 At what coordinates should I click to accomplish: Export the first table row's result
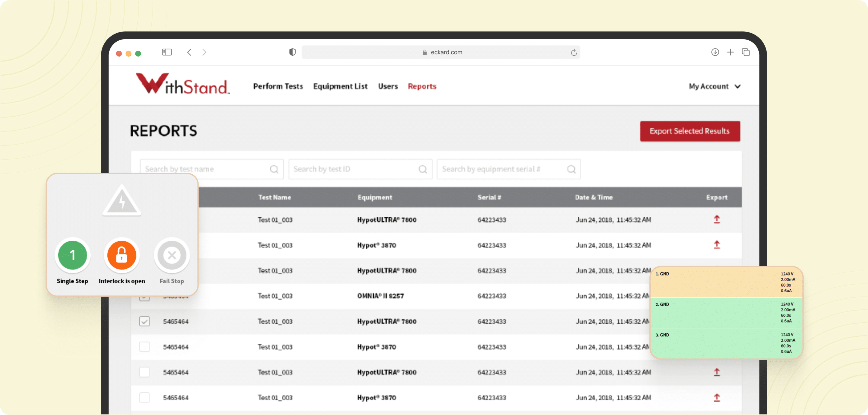717,220
